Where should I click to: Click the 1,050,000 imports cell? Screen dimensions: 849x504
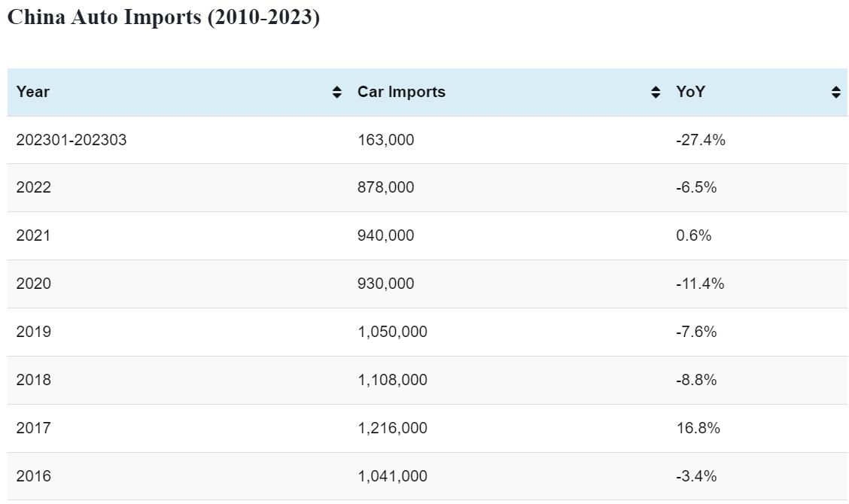(x=392, y=332)
